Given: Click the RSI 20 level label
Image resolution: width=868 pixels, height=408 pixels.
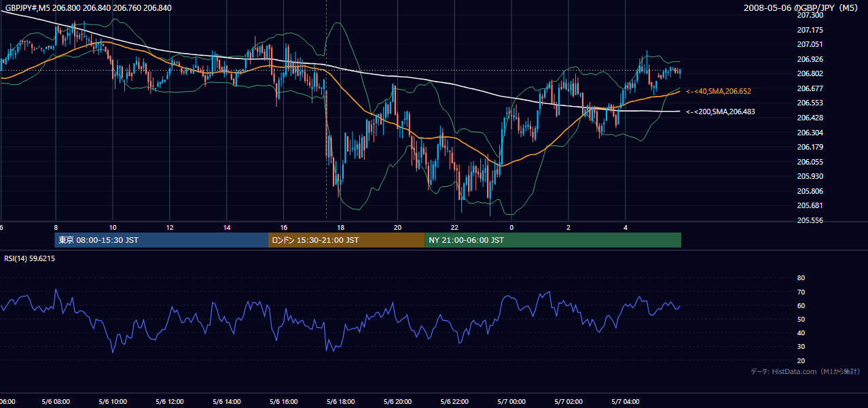Looking at the screenshot, I should click(801, 360).
